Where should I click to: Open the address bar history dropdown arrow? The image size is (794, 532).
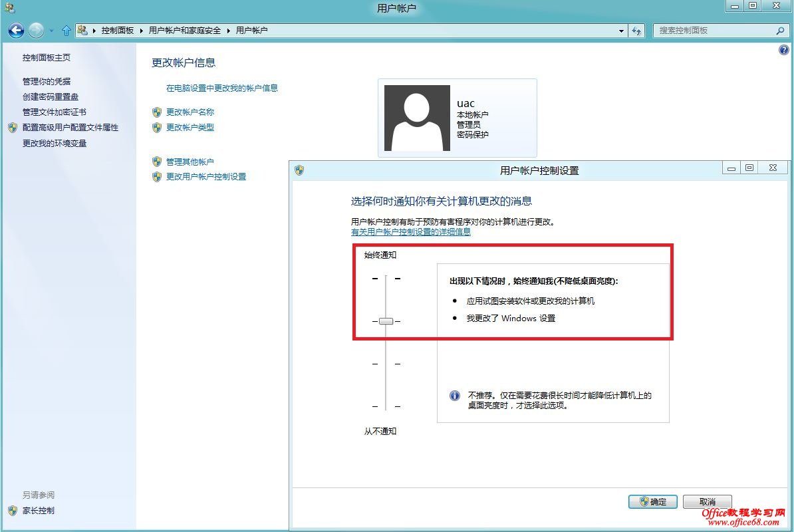[620, 30]
